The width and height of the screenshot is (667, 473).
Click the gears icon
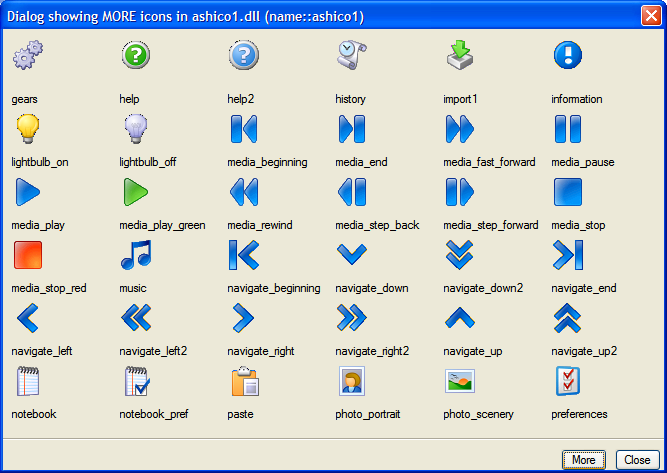pyautogui.click(x=28, y=56)
